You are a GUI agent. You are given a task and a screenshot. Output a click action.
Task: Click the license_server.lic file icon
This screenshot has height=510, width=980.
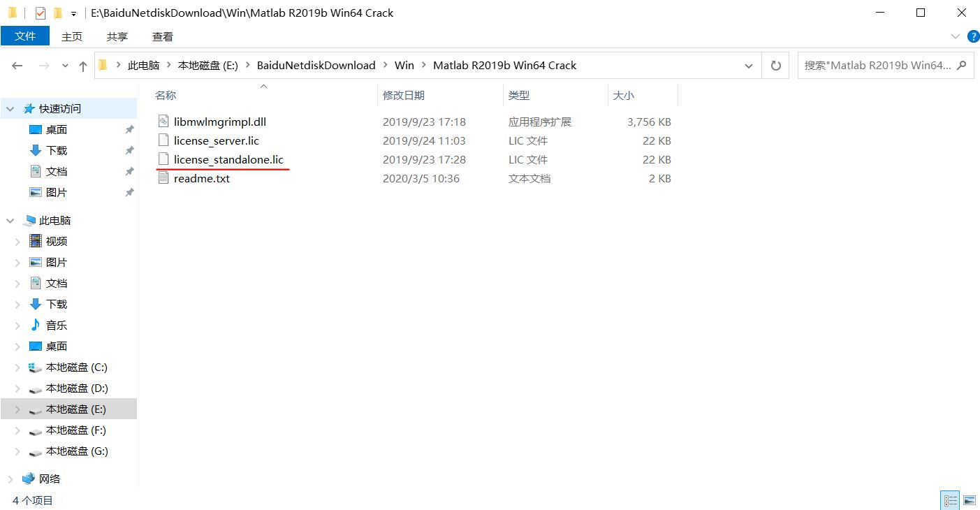pos(163,140)
